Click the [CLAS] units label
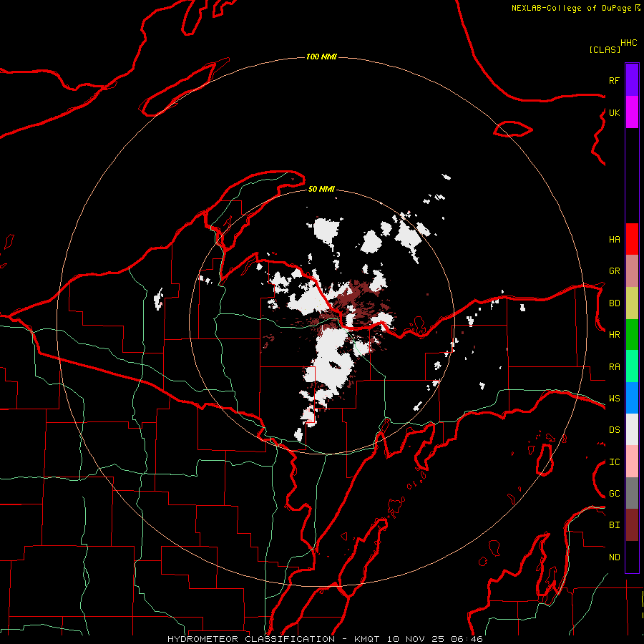The height and width of the screenshot is (644, 644). (605, 49)
